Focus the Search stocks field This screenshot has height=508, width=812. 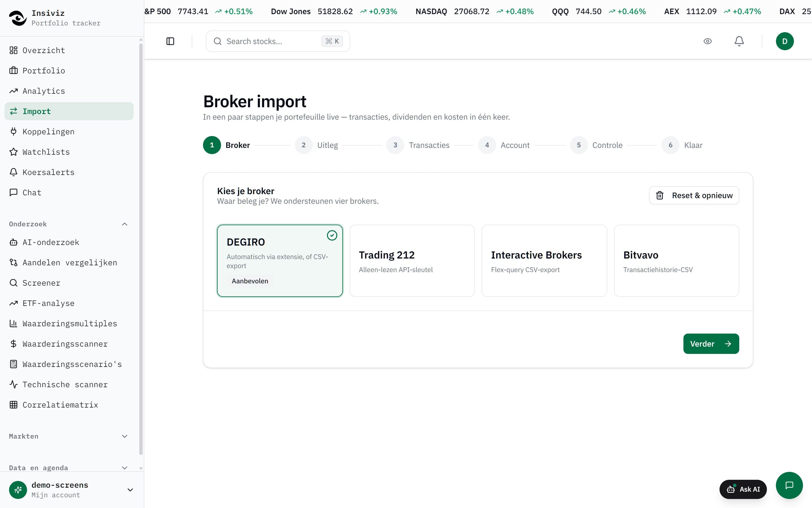pyautogui.click(x=278, y=41)
